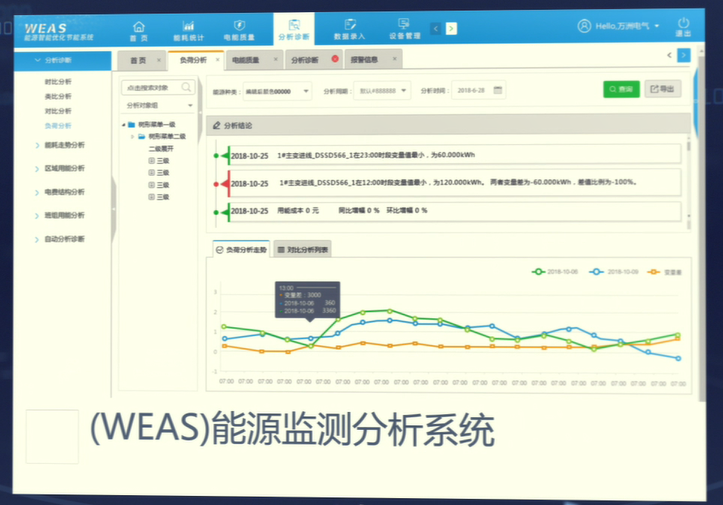This screenshot has height=505, width=723.
Task: Open the highlighted 负荷分析 sidebar link
Action: (x=58, y=125)
